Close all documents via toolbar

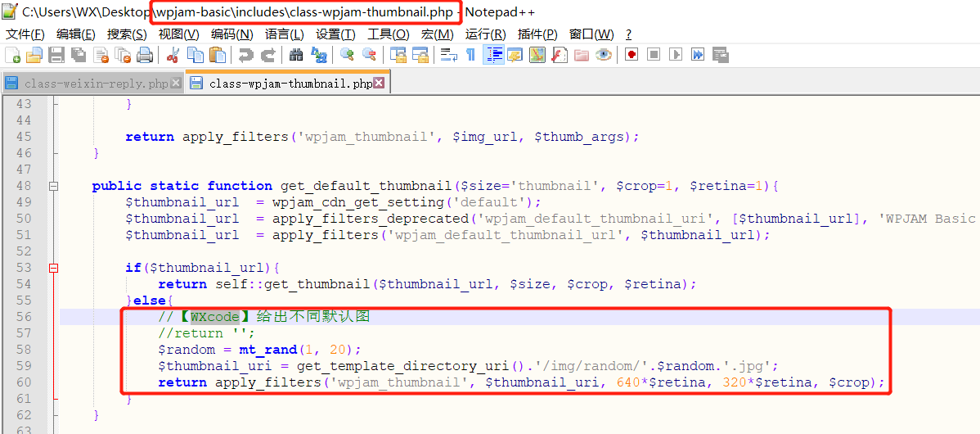124,55
